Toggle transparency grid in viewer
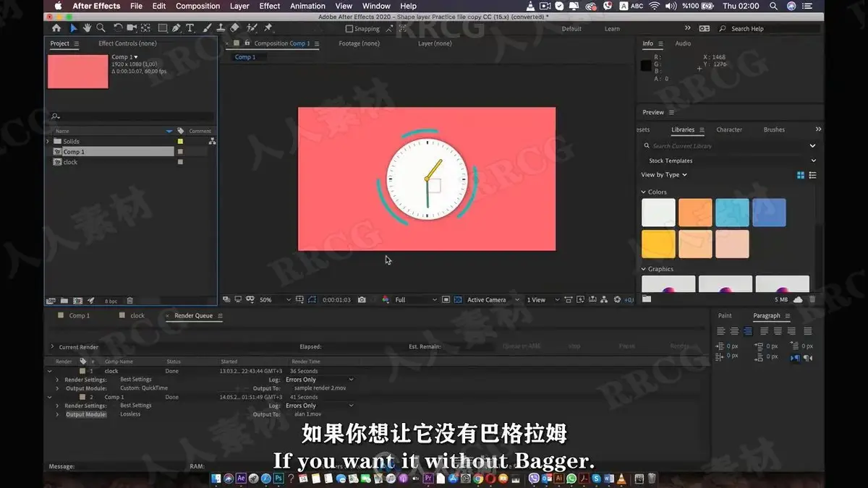Screen dimensions: 868x488 pos(456,300)
